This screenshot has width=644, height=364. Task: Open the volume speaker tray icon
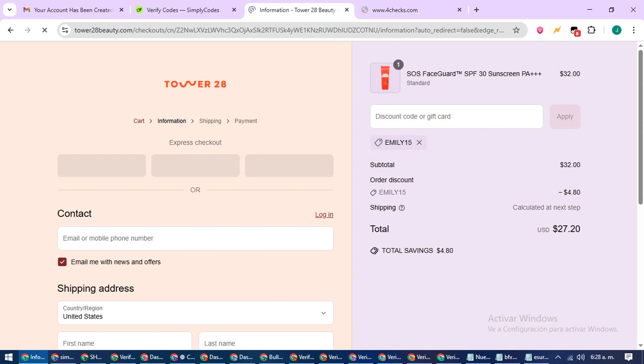pyautogui.click(x=581, y=357)
